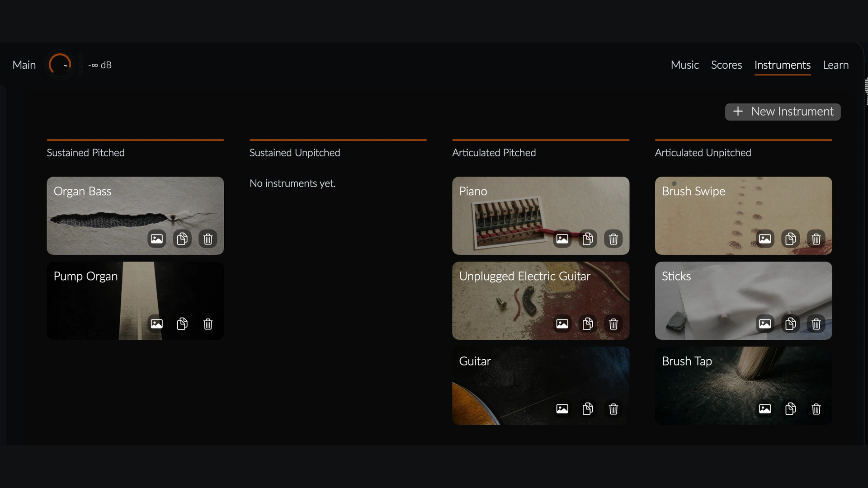Select the Instruments tab

[x=782, y=65]
